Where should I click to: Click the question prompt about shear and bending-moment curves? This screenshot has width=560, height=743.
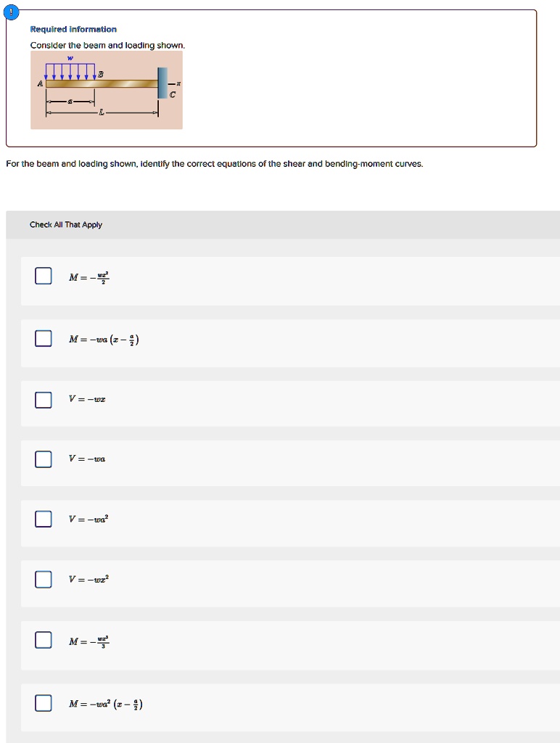[x=215, y=163]
